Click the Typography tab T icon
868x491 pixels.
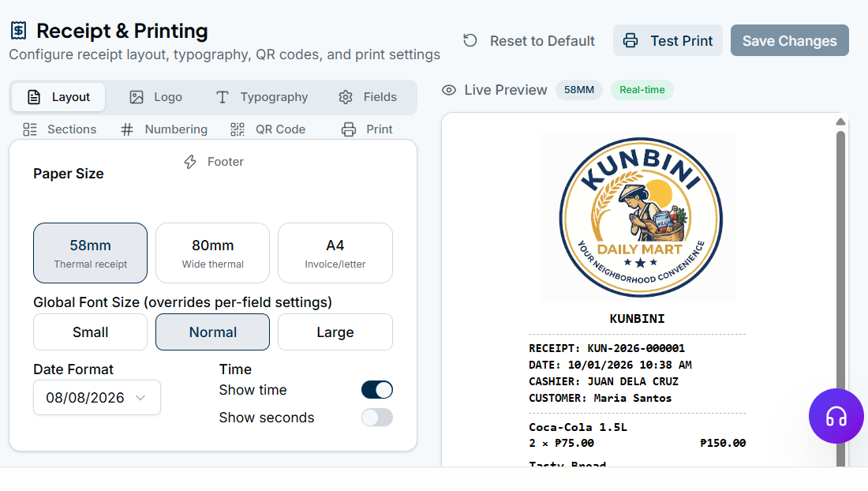222,97
